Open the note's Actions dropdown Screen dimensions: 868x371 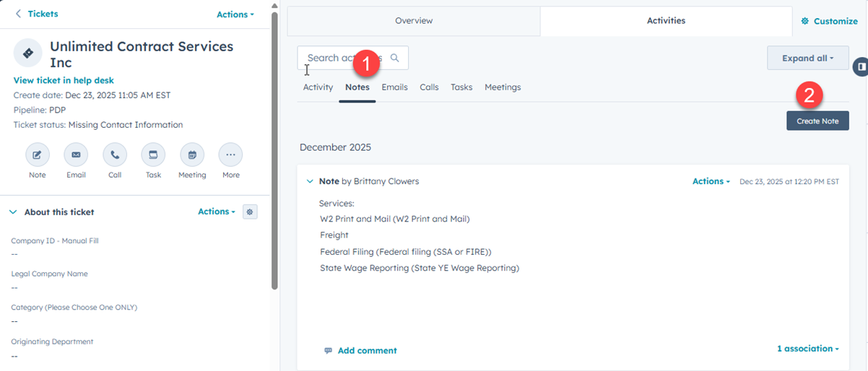tap(711, 182)
